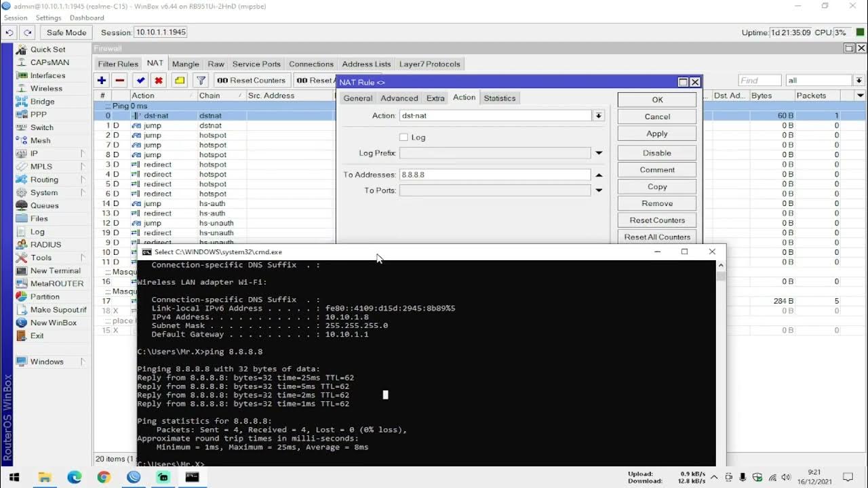Switch to Address Lists tab

(x=366, y=64)
